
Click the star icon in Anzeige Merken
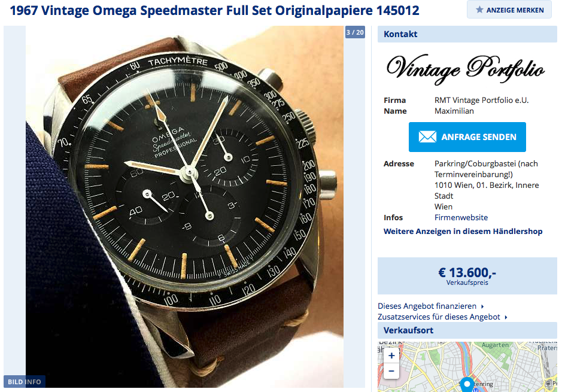coord(479,10)
